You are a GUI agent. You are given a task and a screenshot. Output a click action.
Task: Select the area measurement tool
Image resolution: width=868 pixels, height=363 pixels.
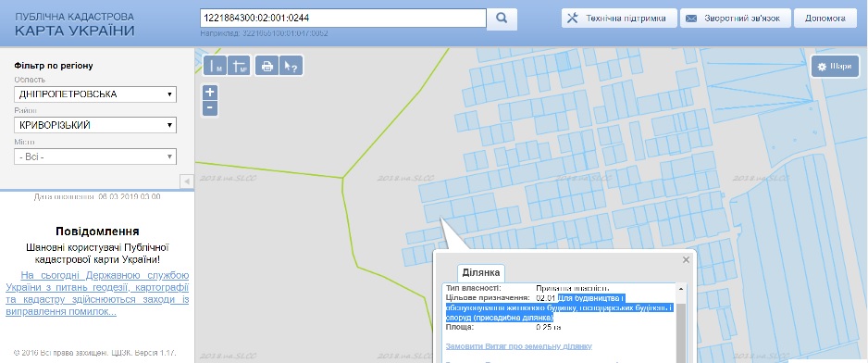coord(239,66)
